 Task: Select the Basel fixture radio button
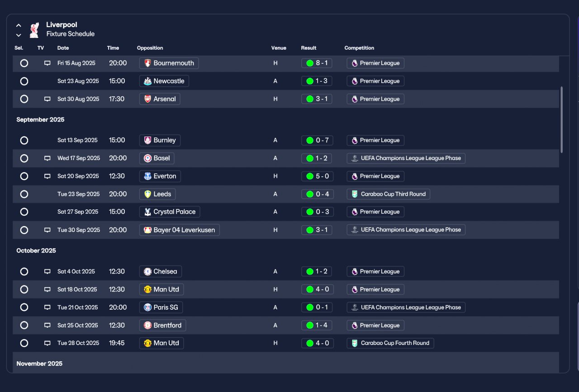click(24, 158)
